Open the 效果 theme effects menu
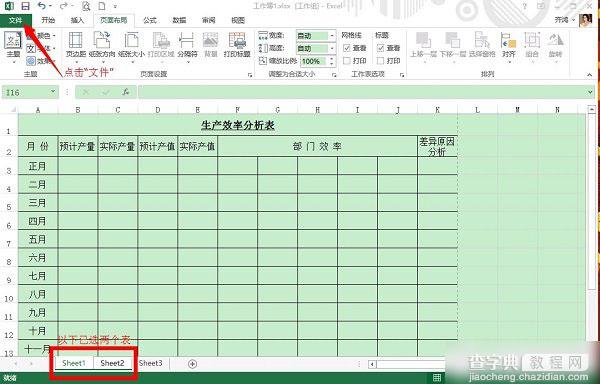The height and width of the screenshot is (384, 600). [x=41, y=61]
